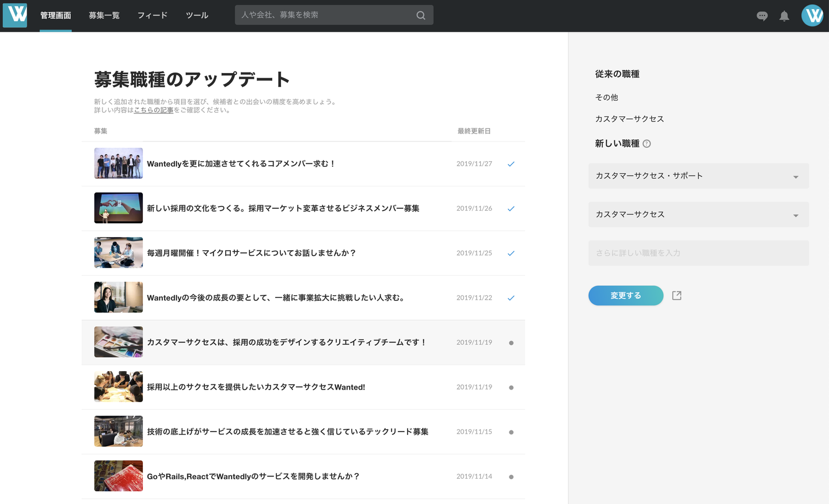
Task: Open the カスタマーサクセスは、採用の成功 posting
Action: click(x=287, y=342)
